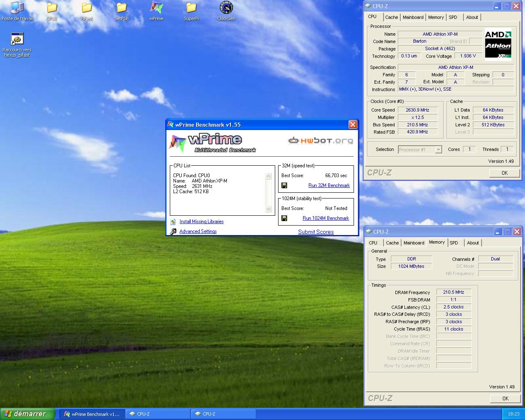Select the first CPU-Z taskbar button
Screen dimensions: 525x420
pos(157,414)
